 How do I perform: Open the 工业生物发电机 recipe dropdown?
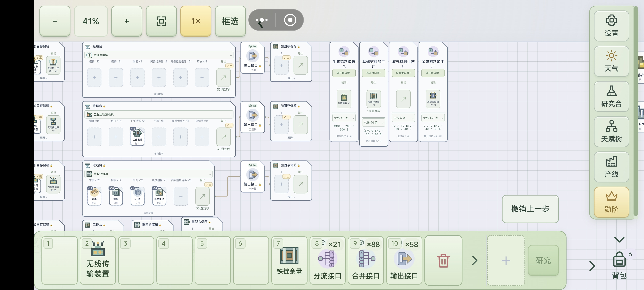[x=159, y=114]
